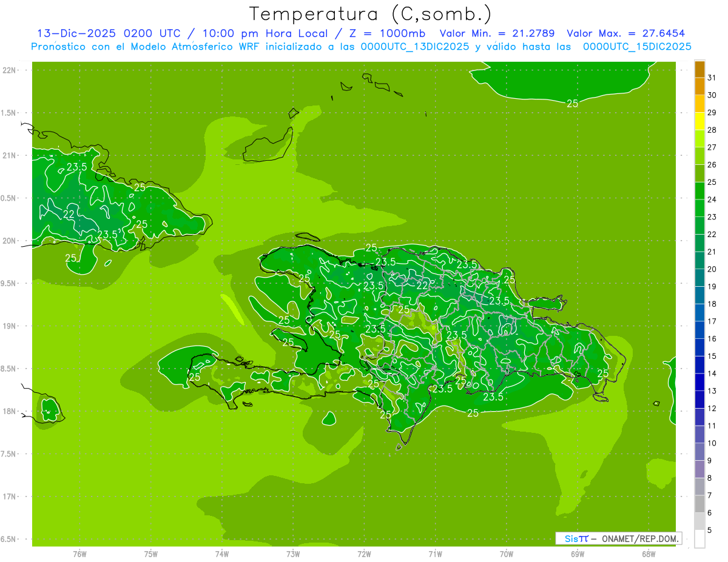
Task: Click the '10' label on color scale
Action: point(712,443)
